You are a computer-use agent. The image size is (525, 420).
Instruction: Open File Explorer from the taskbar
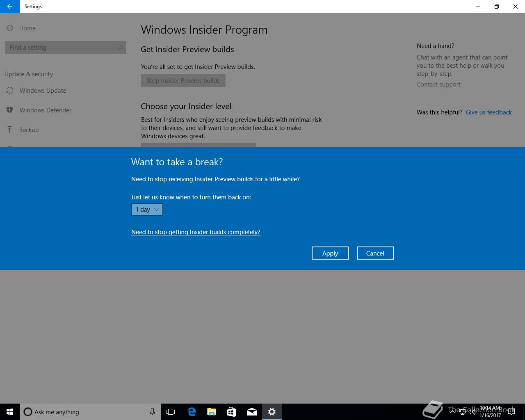pos(212,412)
